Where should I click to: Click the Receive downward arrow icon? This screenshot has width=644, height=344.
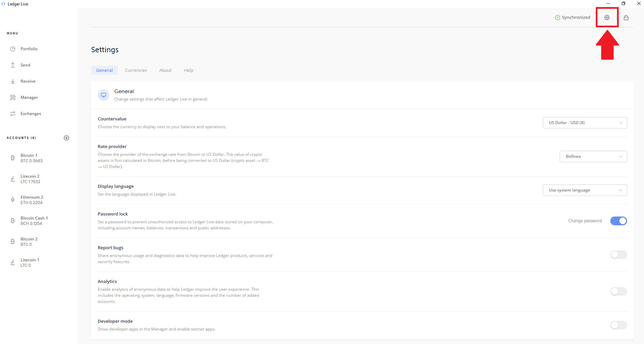click(x=13, y=81)
